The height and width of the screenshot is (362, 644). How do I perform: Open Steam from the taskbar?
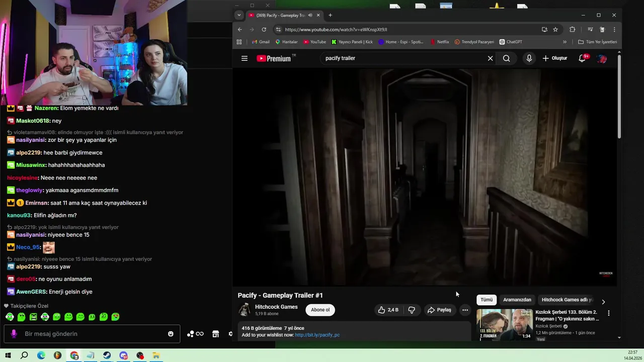tap(107, 355)
